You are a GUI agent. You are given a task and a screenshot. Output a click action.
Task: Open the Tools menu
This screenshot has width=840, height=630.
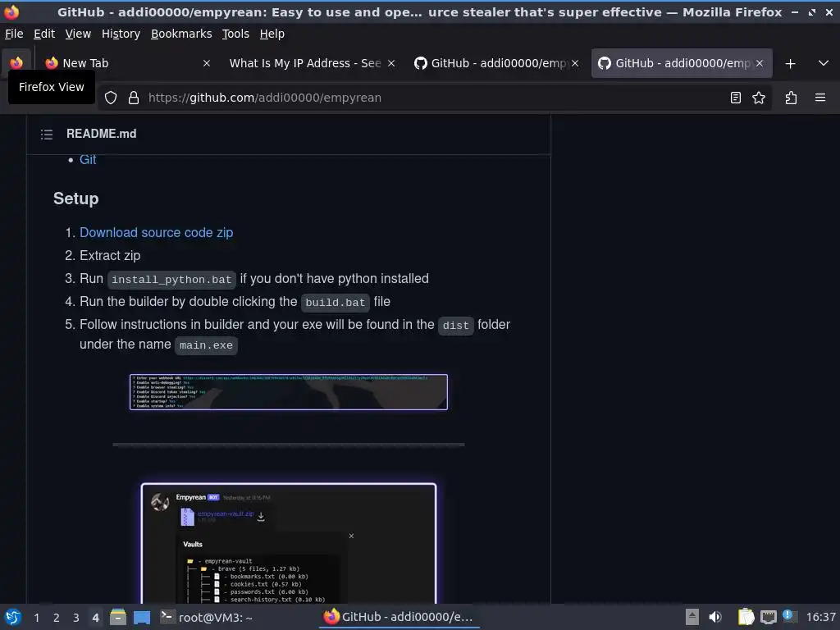click(x=235, y=34)
